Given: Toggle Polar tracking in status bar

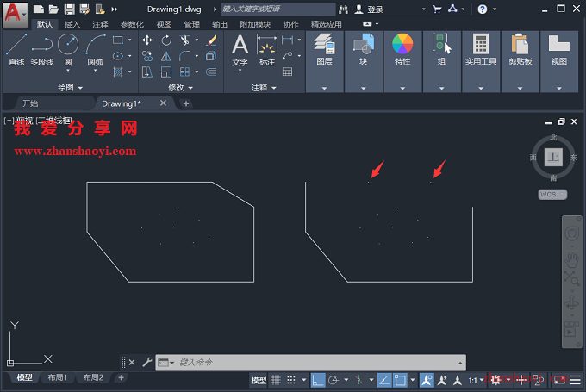Looking at the screenshot, I should [333, 381].
